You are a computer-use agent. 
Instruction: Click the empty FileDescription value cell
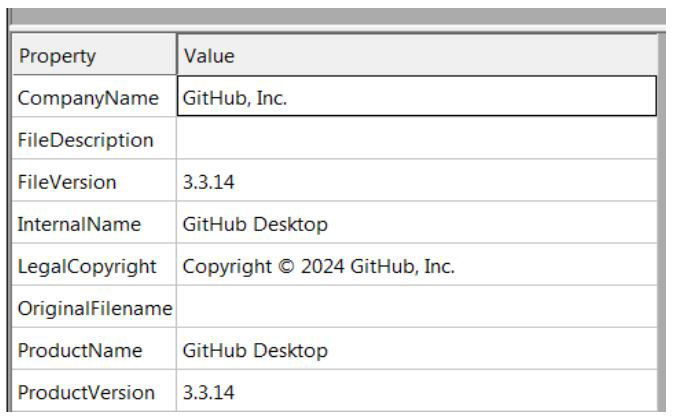417,138
